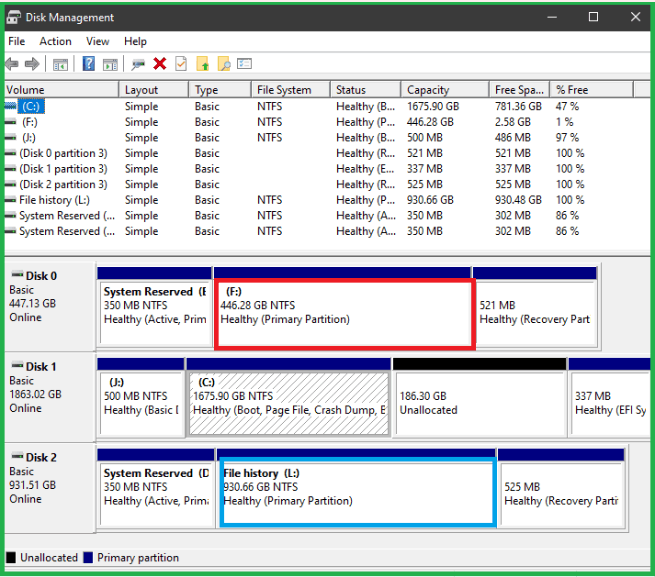Click the folder with magnifier icon
Image resolution: width=655 pixels, height=577 pixels.
tap(224, 64)
